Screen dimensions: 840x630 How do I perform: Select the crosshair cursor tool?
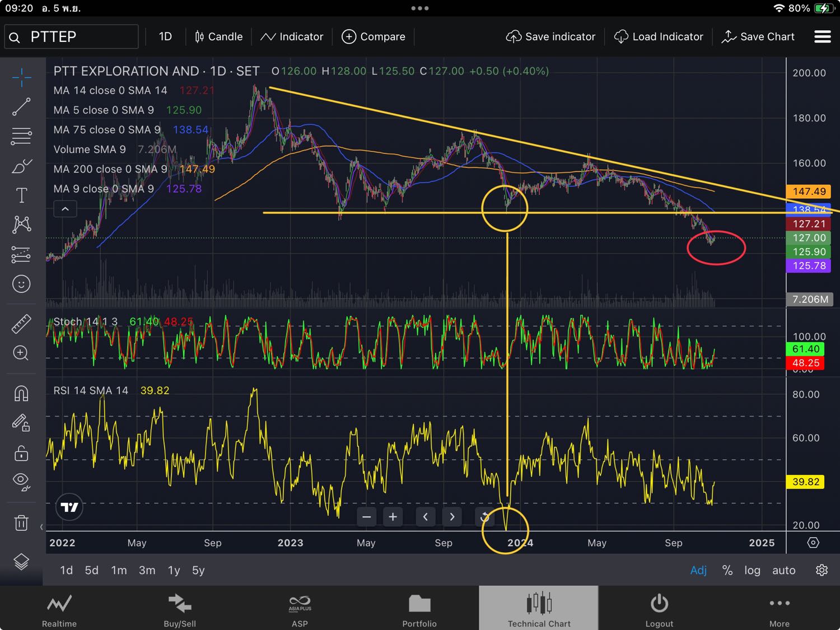click(21, 78)
